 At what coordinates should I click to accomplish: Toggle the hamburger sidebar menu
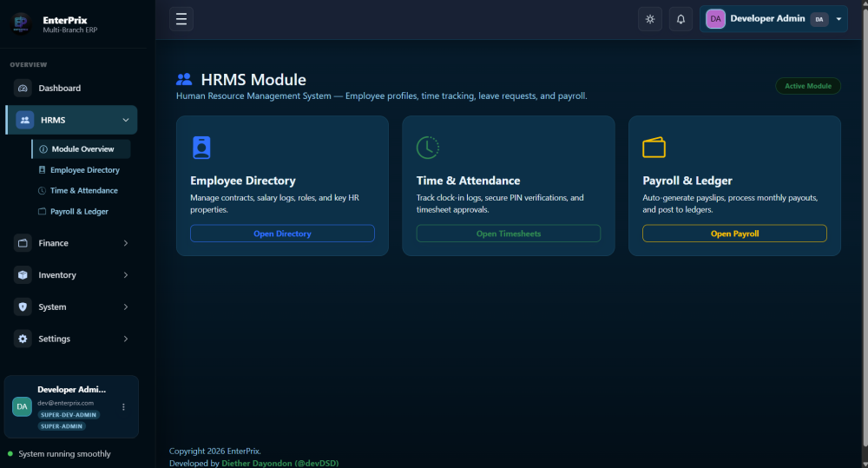point(181,19)
